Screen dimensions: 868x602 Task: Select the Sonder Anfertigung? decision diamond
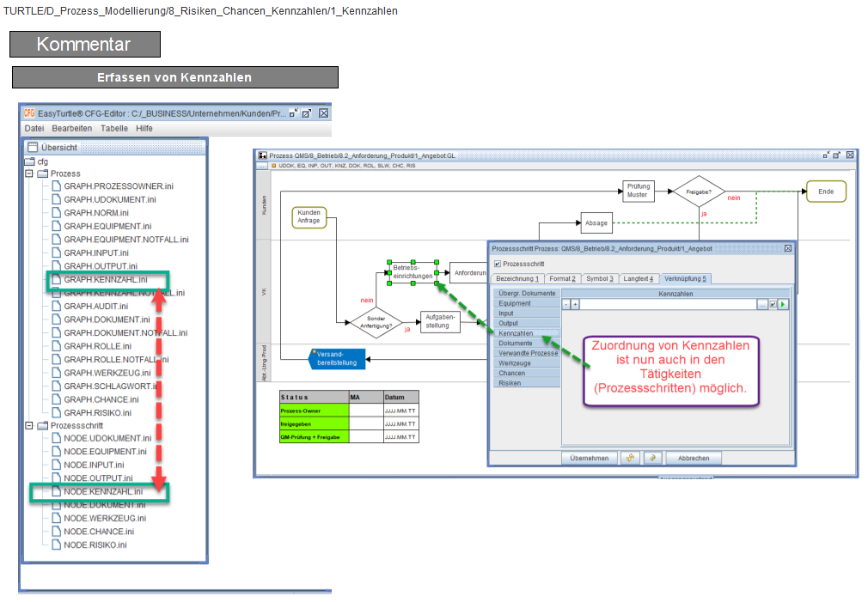coord(376,322)
